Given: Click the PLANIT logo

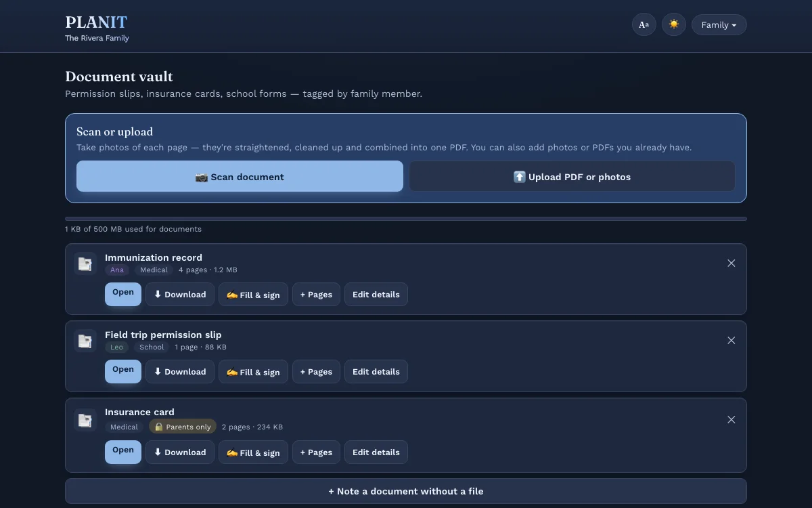Looking at the screenshot, I should (96, 22).
